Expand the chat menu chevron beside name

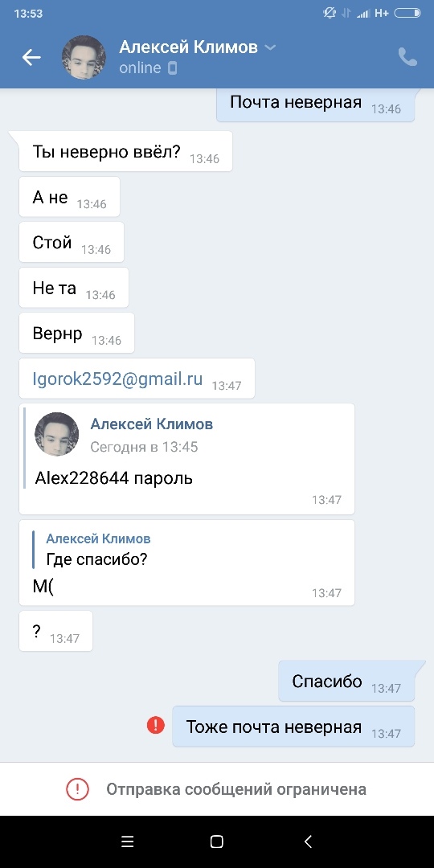coord(270,47)
